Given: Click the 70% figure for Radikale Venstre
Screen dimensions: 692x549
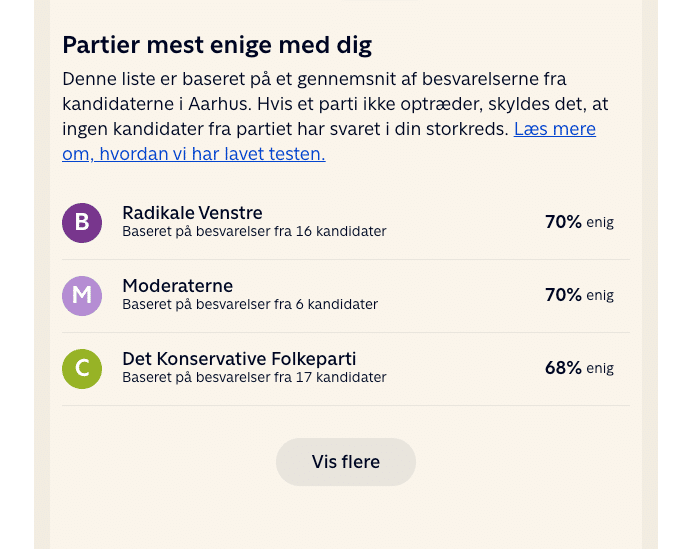Looking at the screenshot, I should pyautogui.click(x=563, y=222).
